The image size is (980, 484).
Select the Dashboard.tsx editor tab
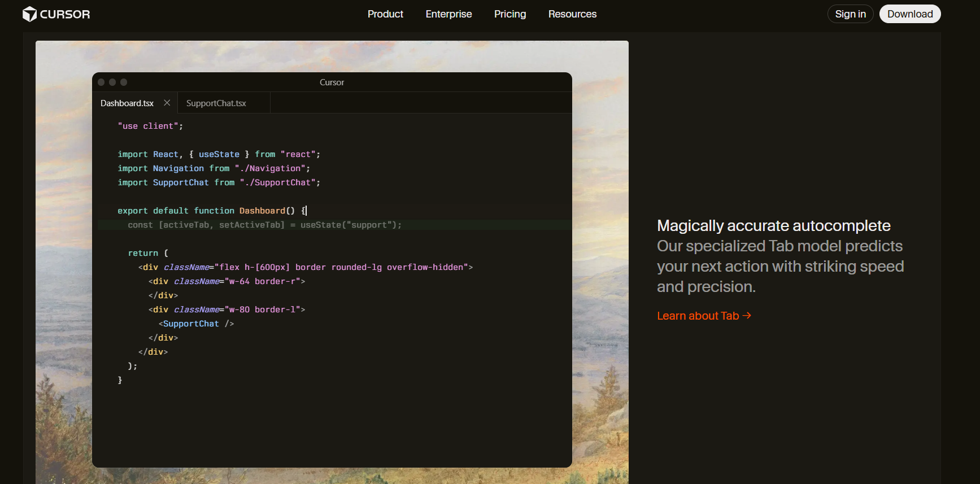click(127, 103)
